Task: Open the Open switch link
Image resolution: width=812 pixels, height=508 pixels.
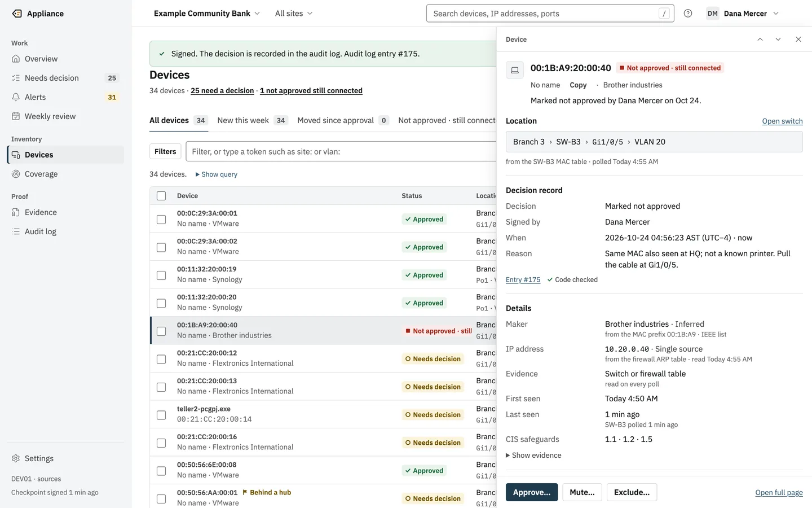Action: 782,121
